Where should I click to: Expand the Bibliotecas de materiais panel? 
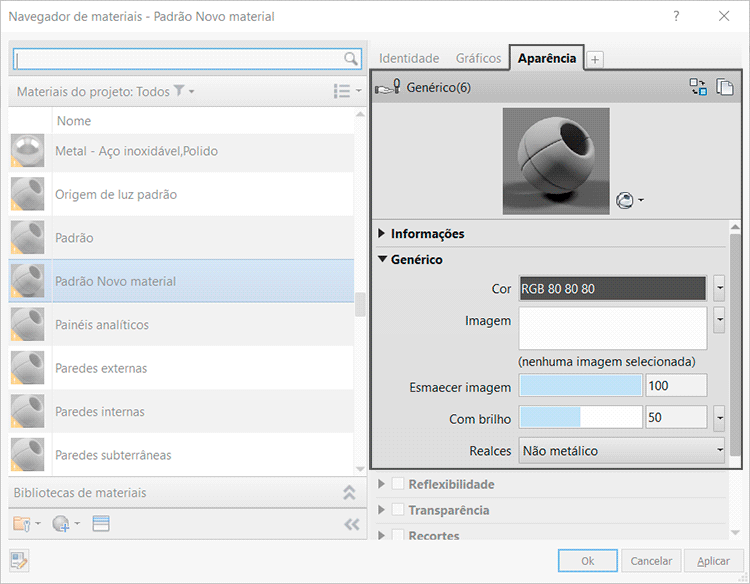349,492
